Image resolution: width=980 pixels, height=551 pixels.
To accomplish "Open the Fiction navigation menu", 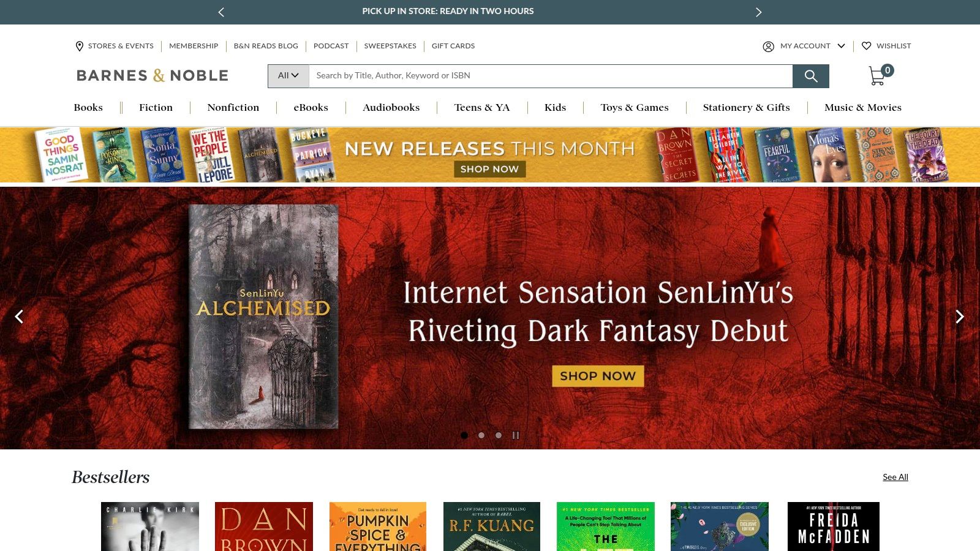I will [156, 107].
